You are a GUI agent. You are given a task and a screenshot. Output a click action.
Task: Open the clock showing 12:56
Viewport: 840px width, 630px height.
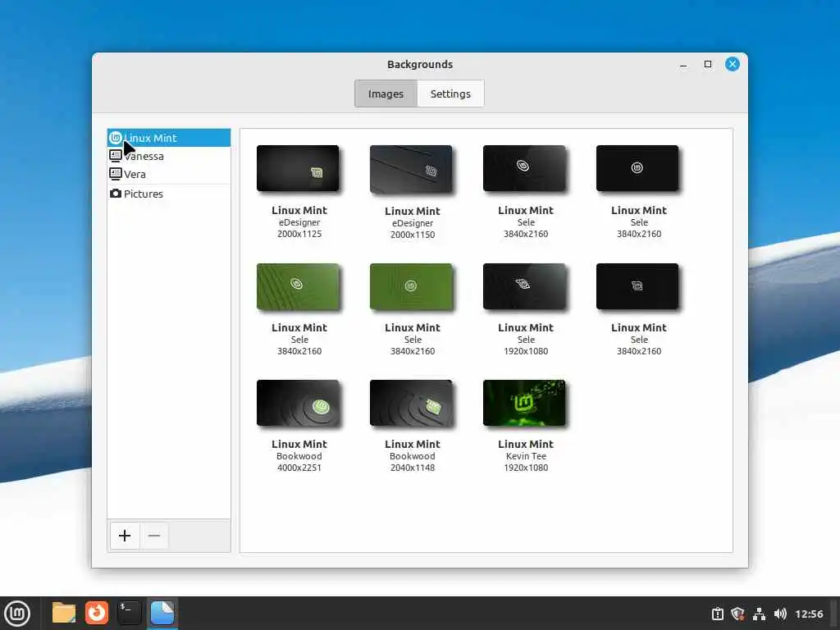(x=809, y=614)
